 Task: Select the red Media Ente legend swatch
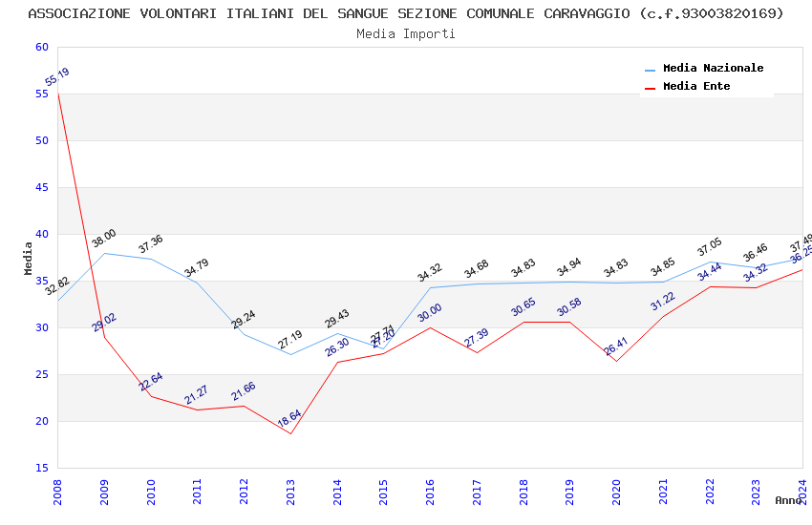pyautogui.click(x=650, y=88)
